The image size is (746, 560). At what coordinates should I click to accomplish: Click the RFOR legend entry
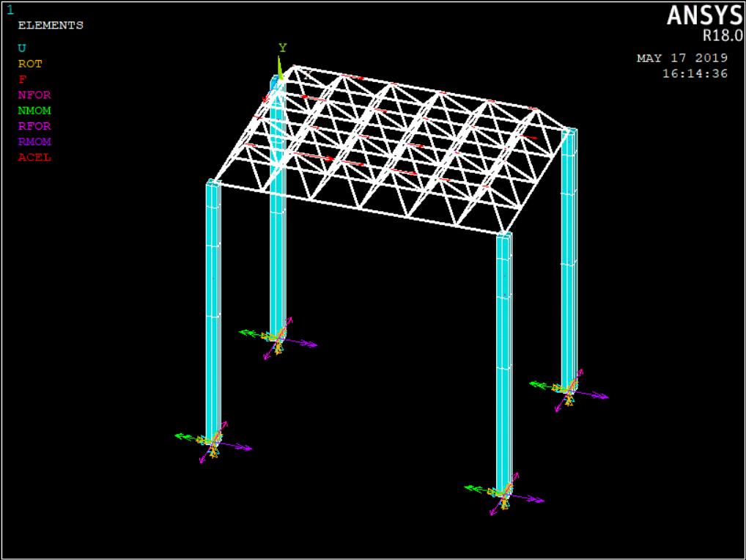point(34,126)
